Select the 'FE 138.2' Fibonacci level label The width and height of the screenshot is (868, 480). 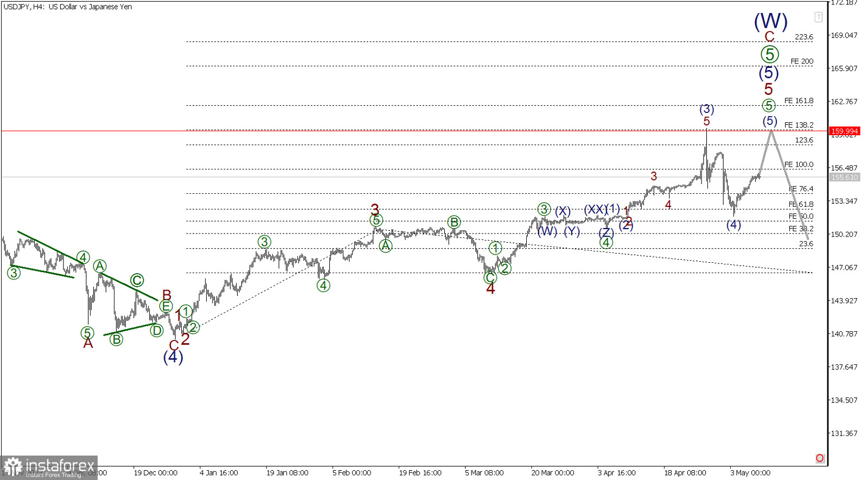click(799, 125)
